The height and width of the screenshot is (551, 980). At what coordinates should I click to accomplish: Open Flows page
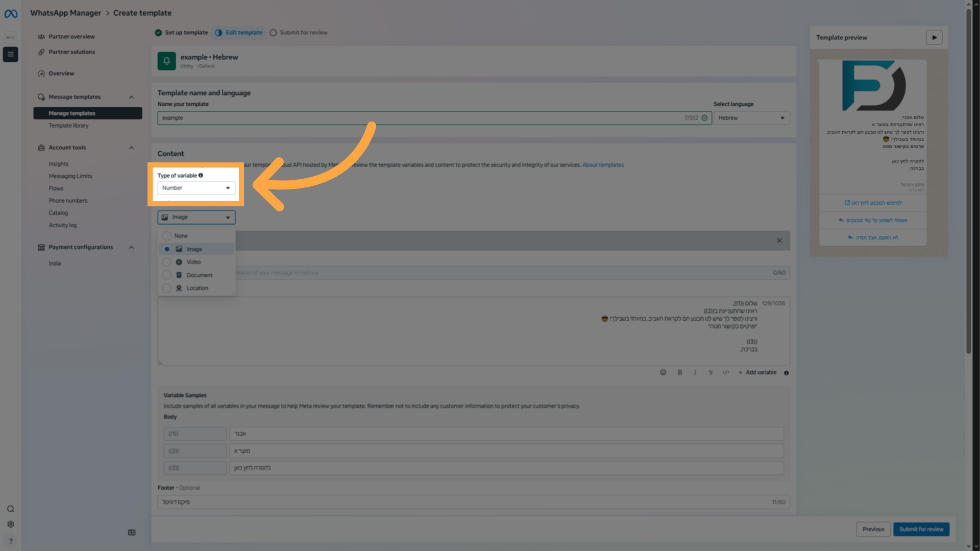56,188
